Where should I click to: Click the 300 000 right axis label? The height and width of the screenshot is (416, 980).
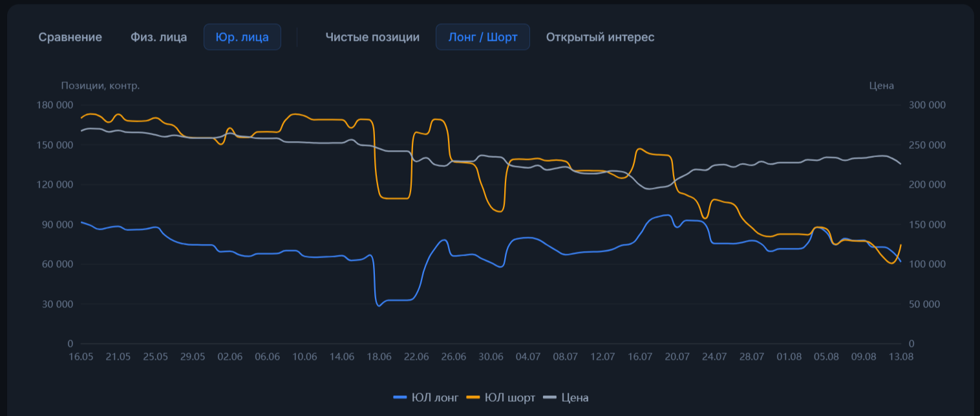tap(928, 105)
